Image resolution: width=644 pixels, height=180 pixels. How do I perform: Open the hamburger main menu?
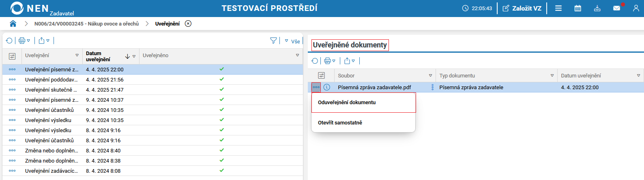click(x=558, y=8)
